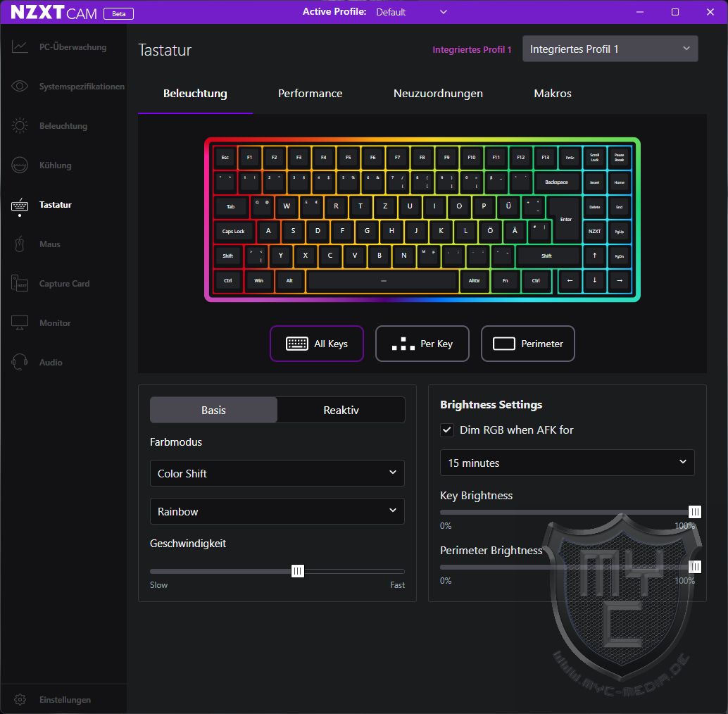Choose the Per Key button

click(422, 344)
